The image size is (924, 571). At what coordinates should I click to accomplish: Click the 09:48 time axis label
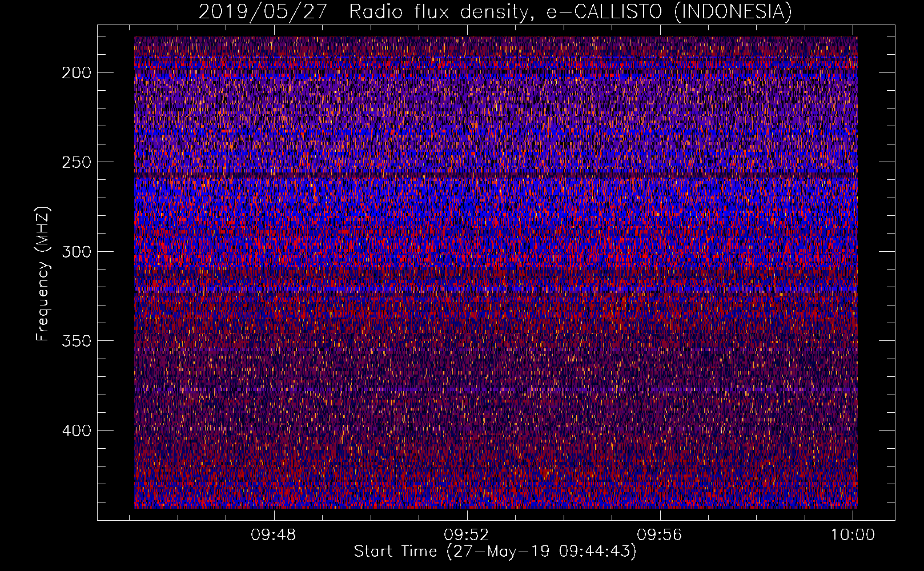coord(274,534)
